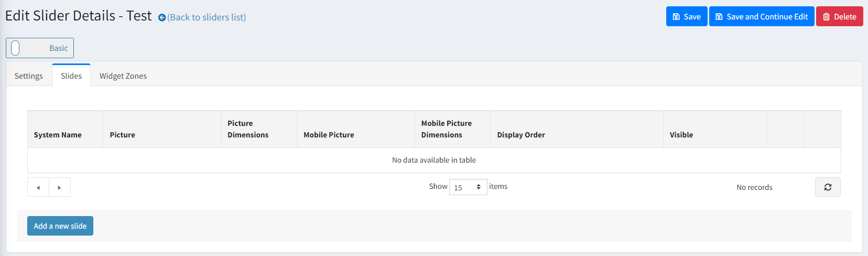This screenshot has height=256, width=868.
Task: Go to previous table page arrow
Action: (x=38, y=187)
